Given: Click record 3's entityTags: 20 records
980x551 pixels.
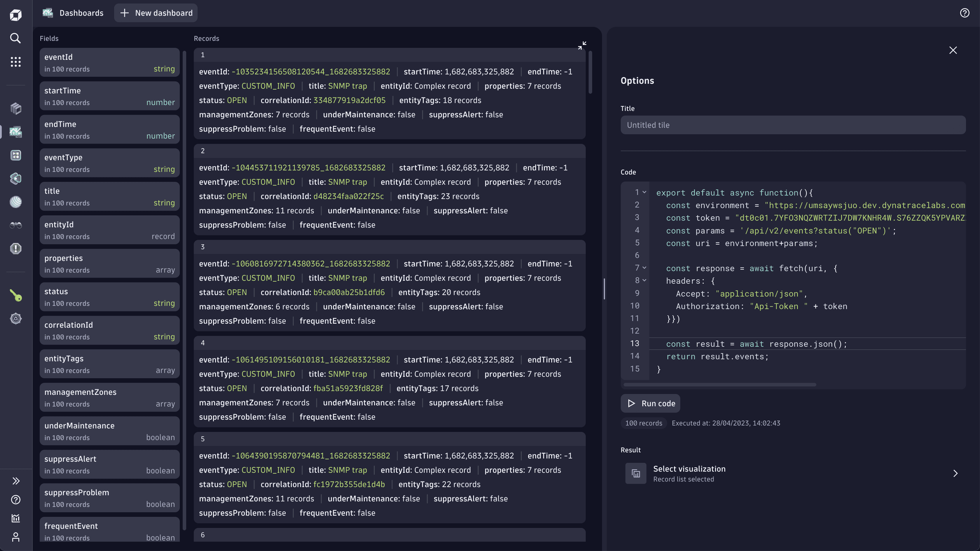Looking at the screenshot, I should pyautogui.click(x=439, y=292).
